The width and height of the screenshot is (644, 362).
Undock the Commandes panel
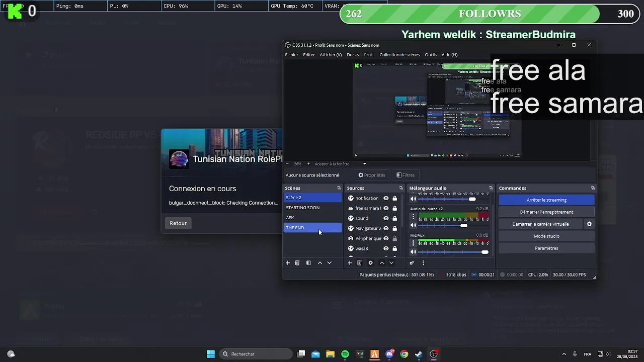[593, 188]
